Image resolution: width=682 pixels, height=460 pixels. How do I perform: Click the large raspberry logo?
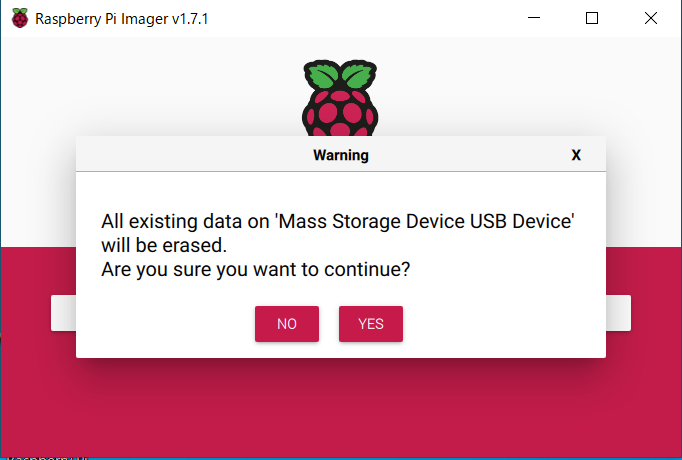[x=340, y=98]
